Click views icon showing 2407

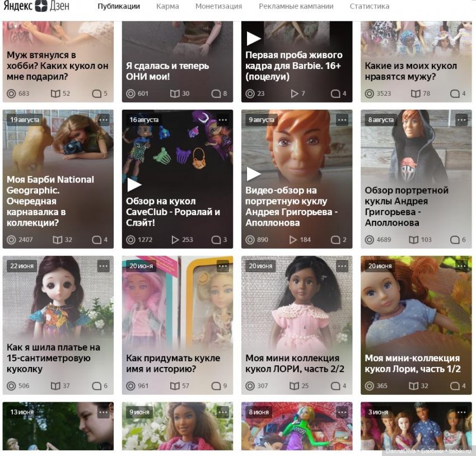point(11,240)
